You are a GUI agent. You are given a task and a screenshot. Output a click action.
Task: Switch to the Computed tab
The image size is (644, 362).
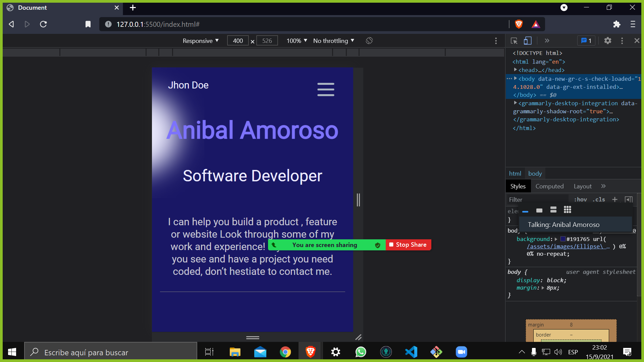[x=549, y=186]
